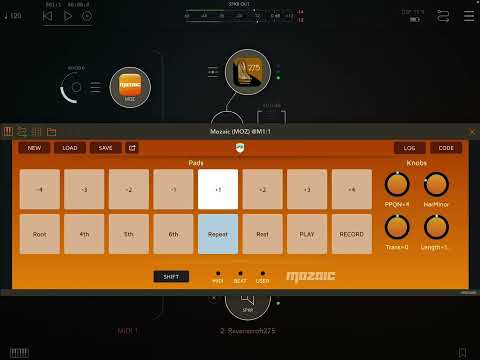
Task: Open the LOG view
Action: (x=409, y=148)
